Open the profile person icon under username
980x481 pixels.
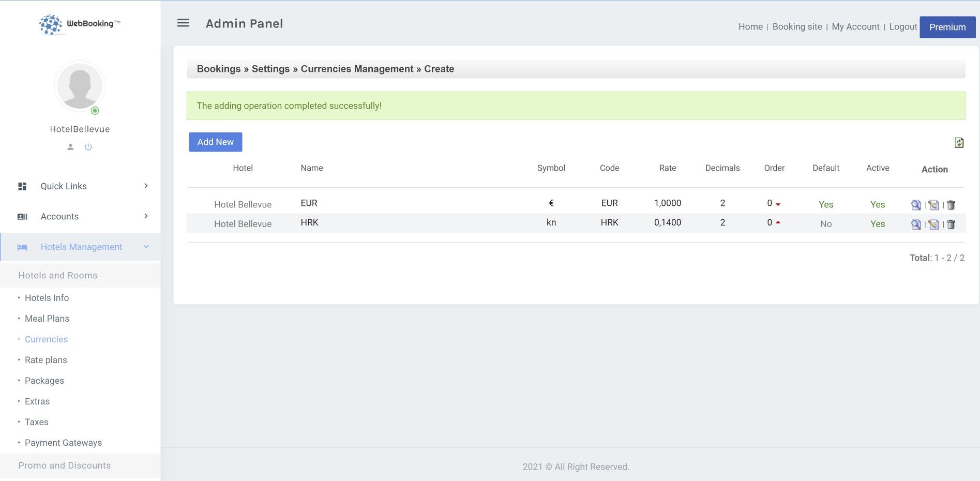point(70,147)
